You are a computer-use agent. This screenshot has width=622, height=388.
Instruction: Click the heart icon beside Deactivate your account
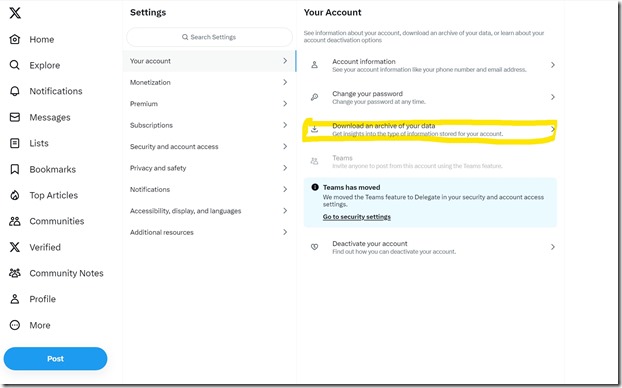coord(315,247)
